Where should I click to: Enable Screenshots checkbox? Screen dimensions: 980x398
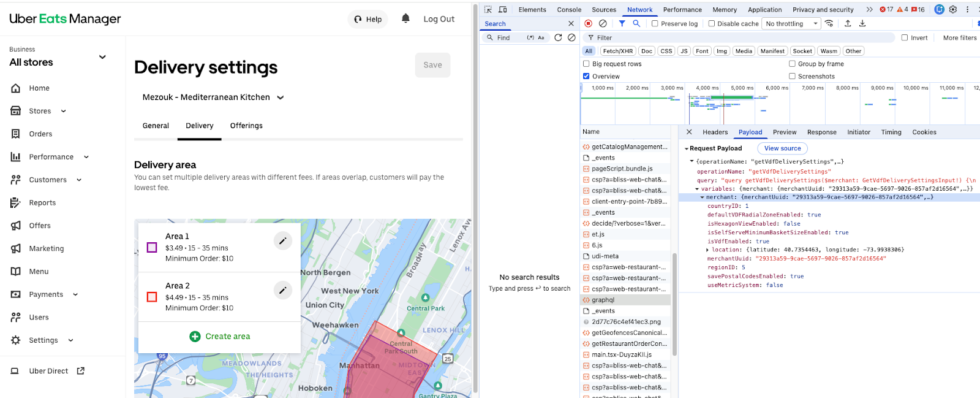[x=792, y=76]
